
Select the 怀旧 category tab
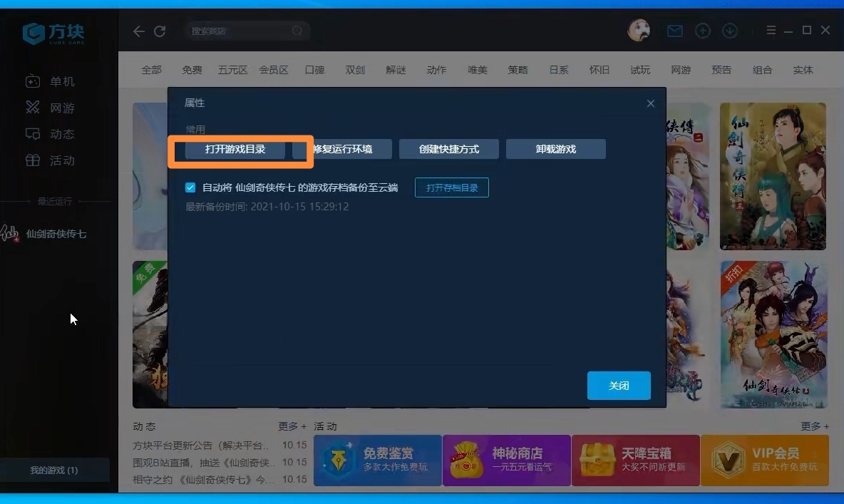point(599,70)
